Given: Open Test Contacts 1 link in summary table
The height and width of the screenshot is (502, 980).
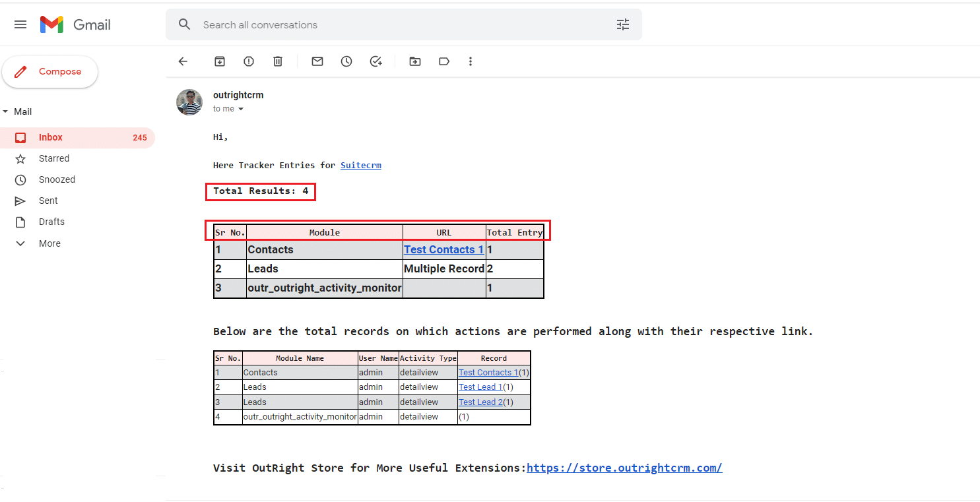Looking at the screenshot, I should (x=443, y=249).
